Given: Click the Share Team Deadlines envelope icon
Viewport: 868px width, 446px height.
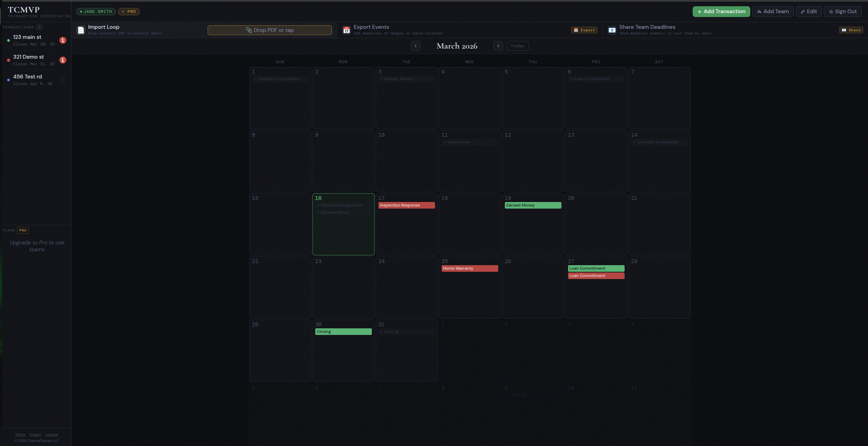Looking at the screenshot, I should pyautogui.click(x=612, y=30).
